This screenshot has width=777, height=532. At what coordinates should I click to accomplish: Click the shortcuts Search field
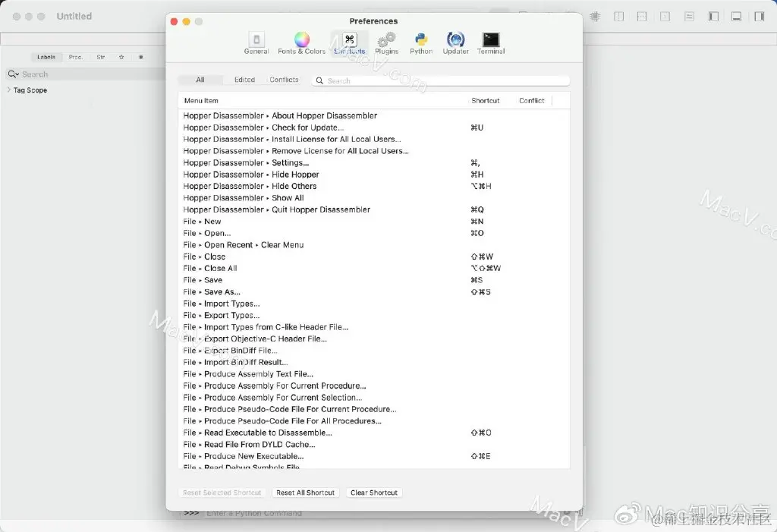441,80
